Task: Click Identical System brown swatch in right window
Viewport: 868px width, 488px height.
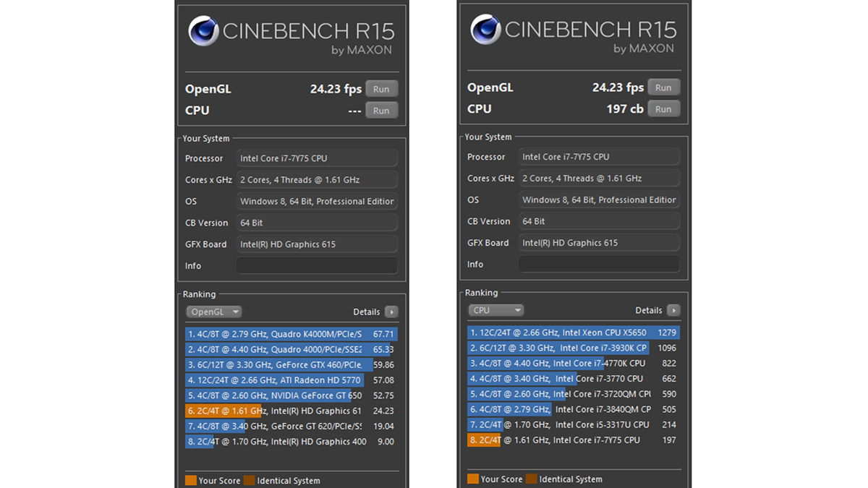Action: click(x=531, y=479)
